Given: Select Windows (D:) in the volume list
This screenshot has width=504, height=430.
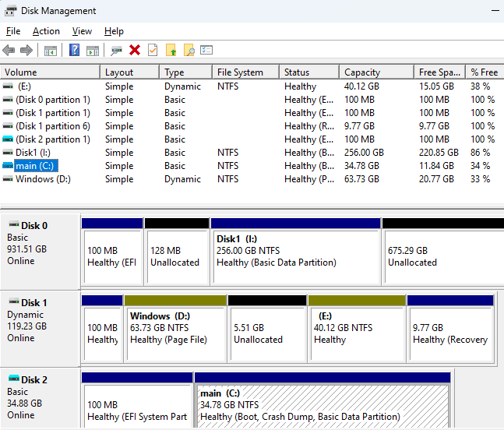Looking at the screenshot, I should point(43,178).
